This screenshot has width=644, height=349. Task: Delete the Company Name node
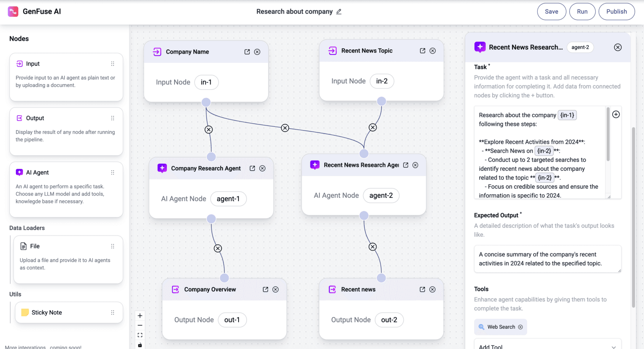257,52
